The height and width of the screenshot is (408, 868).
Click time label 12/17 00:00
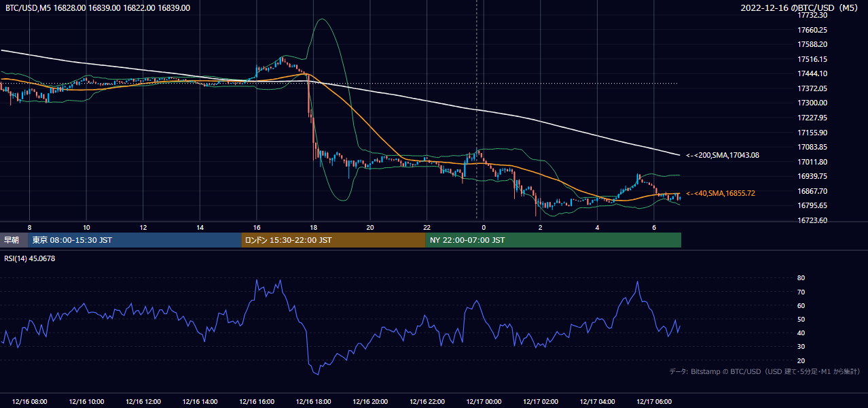coord(484,402)
